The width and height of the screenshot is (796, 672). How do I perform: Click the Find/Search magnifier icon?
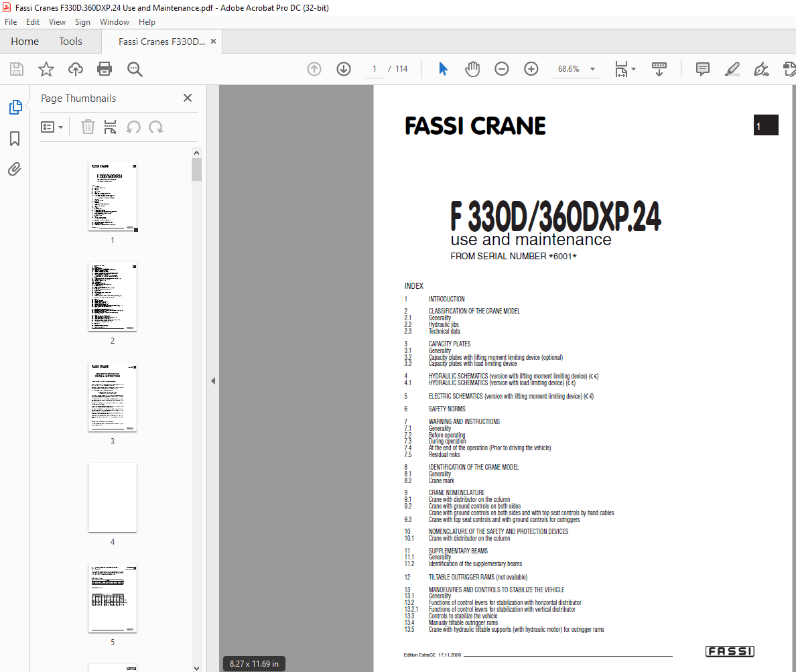pyautogui.click(x=135, y=69)
